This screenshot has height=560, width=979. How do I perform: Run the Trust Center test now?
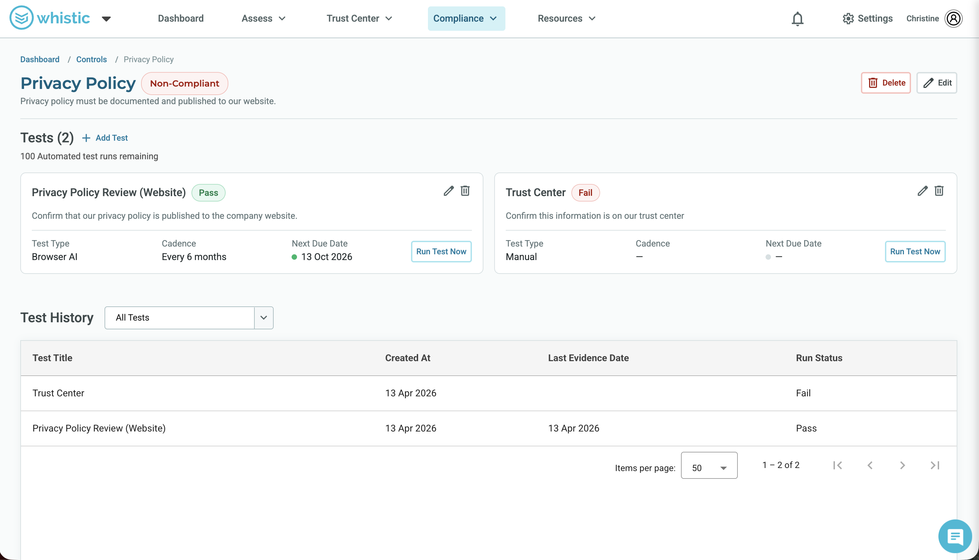[915, 252]
